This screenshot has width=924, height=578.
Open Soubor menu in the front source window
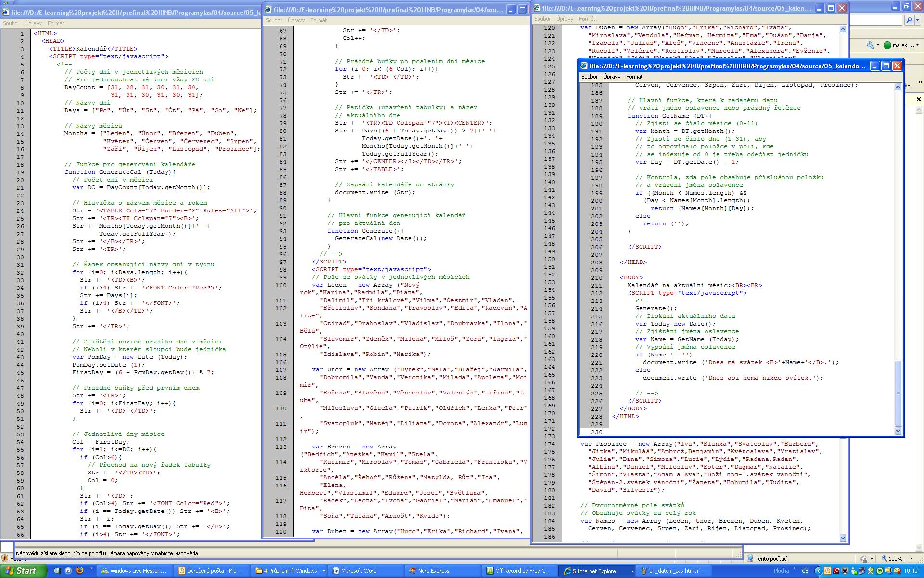[x=589, y=77]
